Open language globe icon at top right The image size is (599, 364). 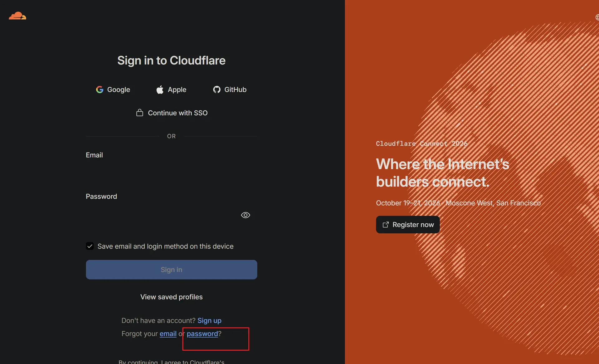point(597,17)
